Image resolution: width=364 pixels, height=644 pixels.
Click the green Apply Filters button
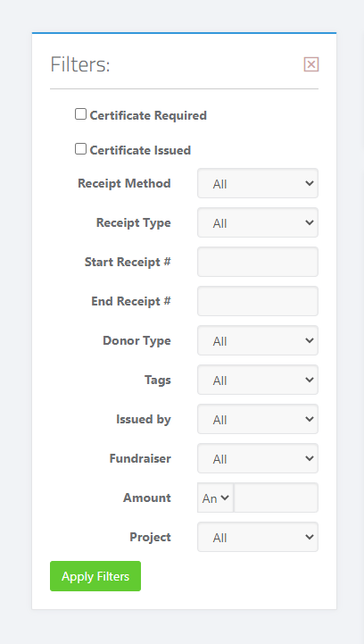coord(95,576)
